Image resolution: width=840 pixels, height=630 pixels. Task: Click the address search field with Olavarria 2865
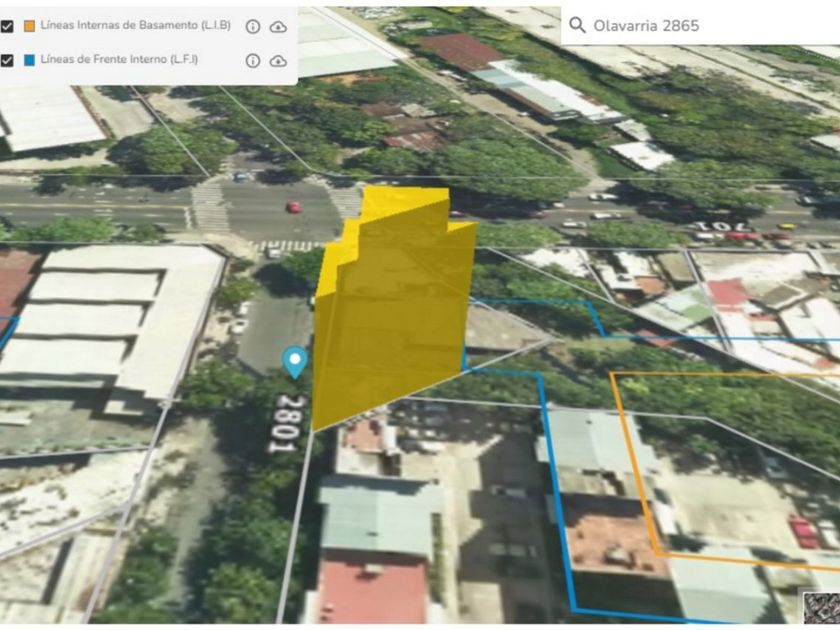pyautogui.click(x=700, y=25)
